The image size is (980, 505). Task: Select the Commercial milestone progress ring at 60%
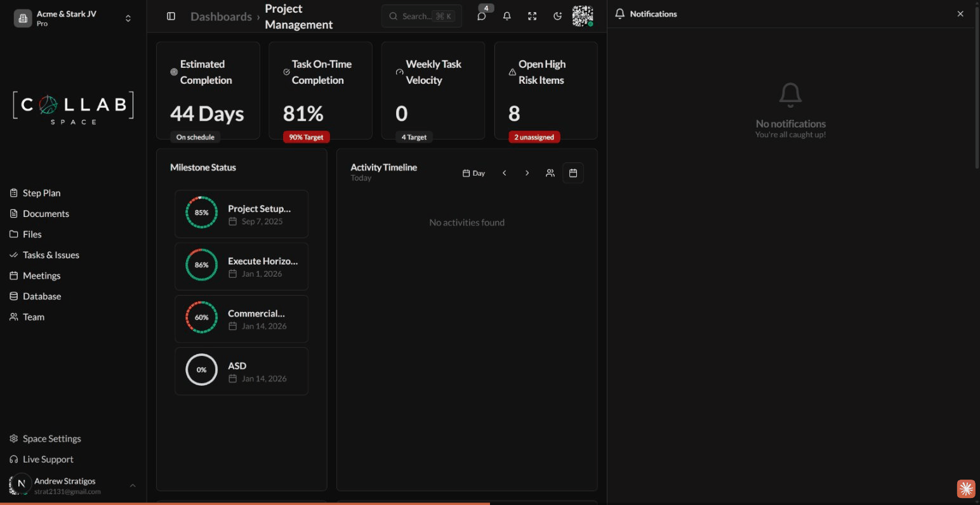pyautogui.click(x=201, y=317)
